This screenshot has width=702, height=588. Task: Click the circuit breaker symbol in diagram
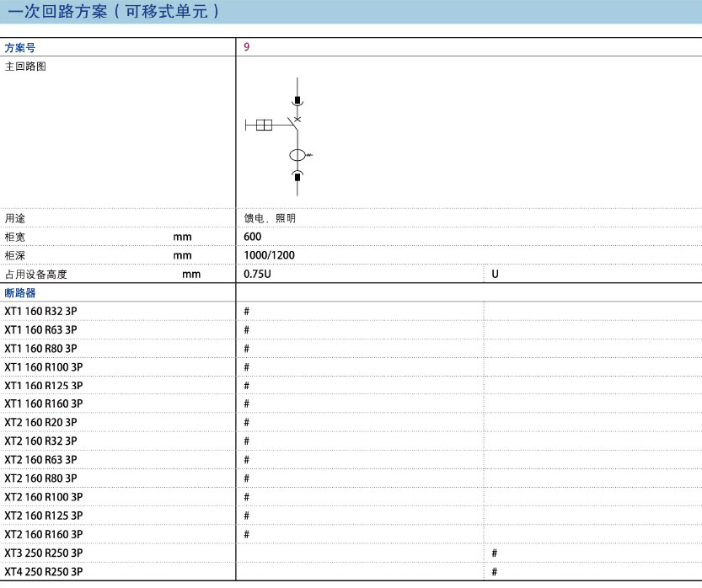[x=295, y=123]
